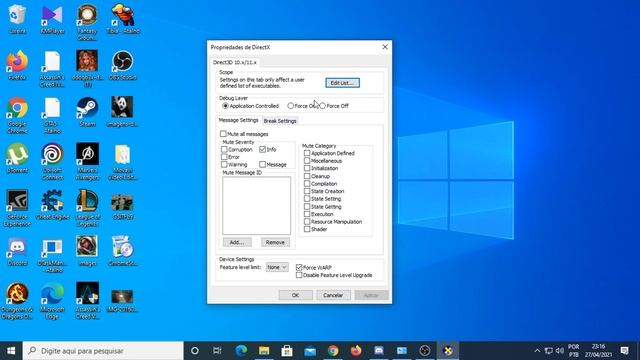Click the Windows Start button
Viewport: 640px width, 360px height.
pos(11,351)
